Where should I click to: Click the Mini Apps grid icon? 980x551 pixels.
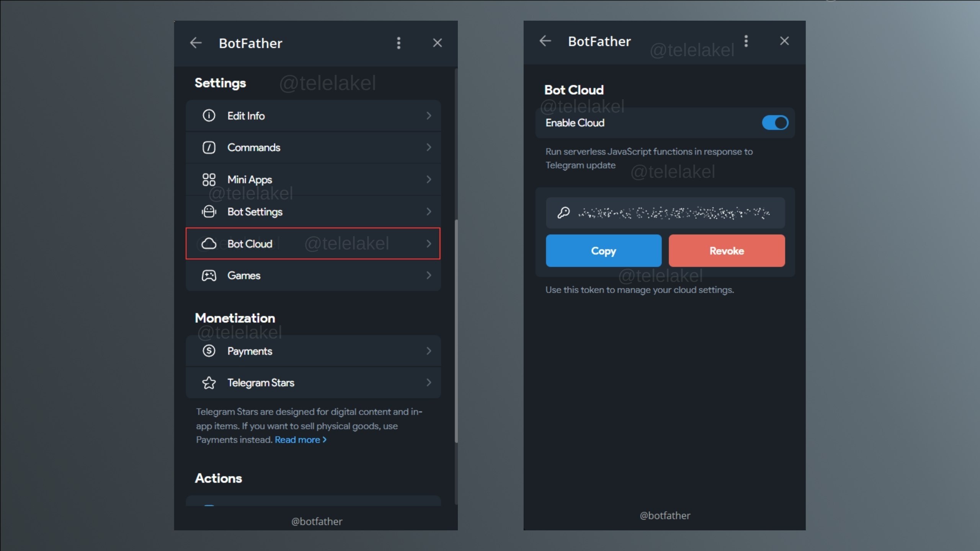(209, 179)
